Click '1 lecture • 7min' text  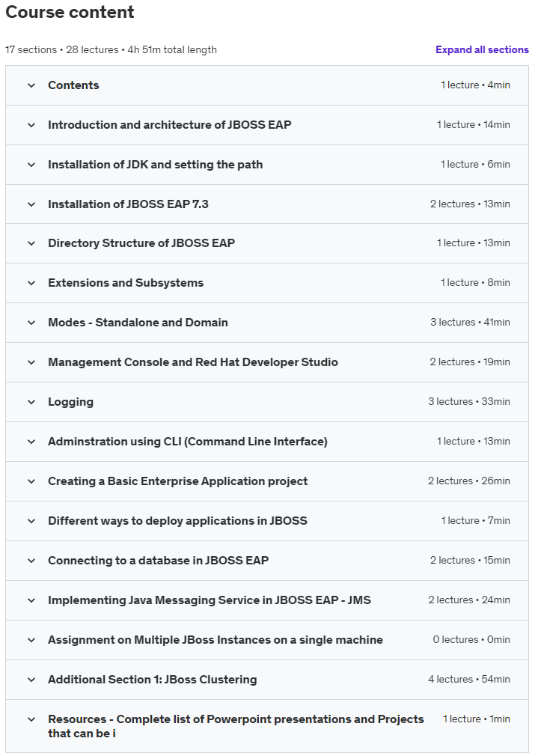(476, 521)
